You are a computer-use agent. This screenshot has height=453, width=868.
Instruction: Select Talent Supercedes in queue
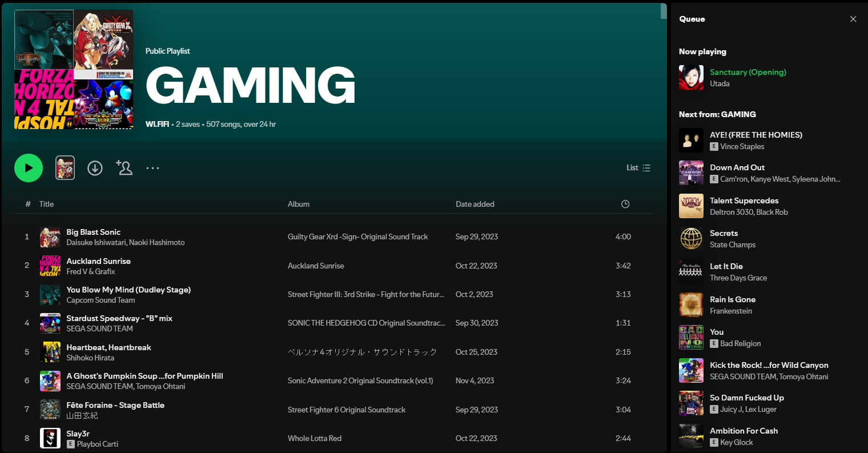point(744,201)
